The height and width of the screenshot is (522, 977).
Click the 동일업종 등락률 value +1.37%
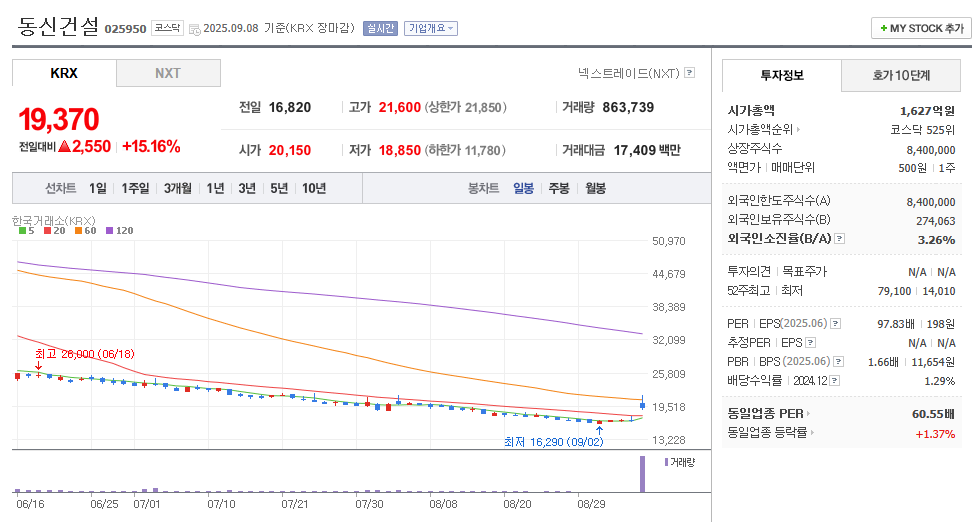pos(935,434)
